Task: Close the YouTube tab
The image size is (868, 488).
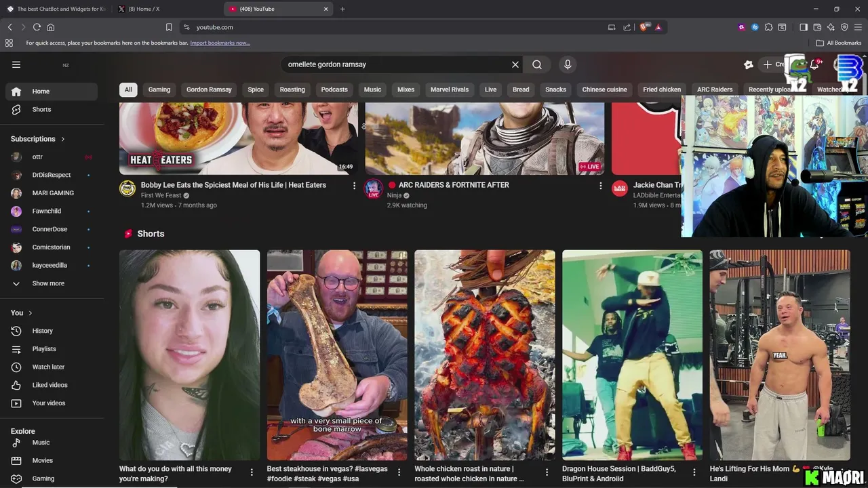Action: coord(325,9)
